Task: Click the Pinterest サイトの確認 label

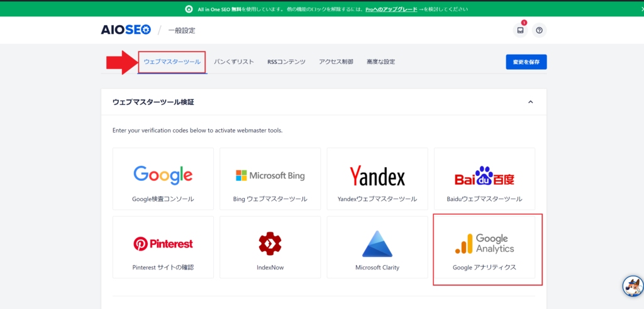Action: click(163, 267)
